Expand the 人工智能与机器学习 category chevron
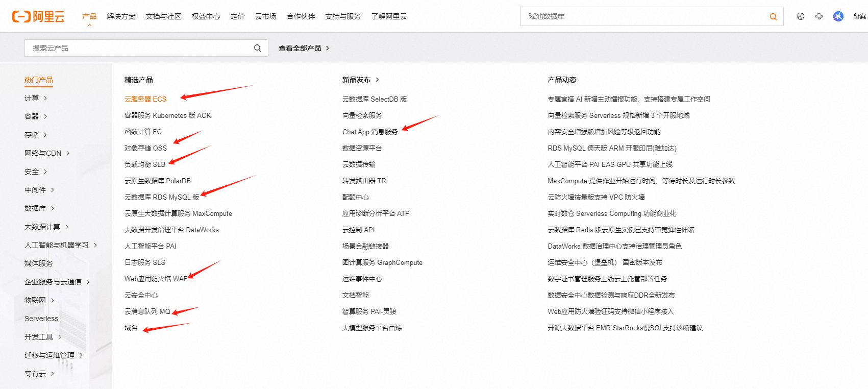The height and width of the screenshot is (389, 868). (x=95, y=245)
